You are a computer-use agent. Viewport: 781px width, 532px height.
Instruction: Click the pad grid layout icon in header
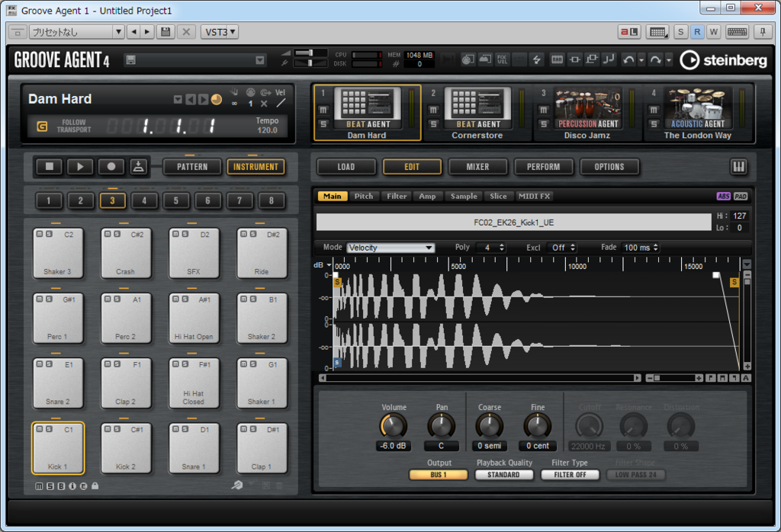click(657, 32)
